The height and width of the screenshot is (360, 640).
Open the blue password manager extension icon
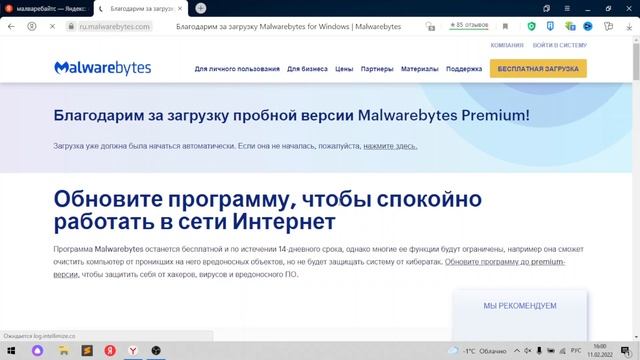pyautogui.click(x=550, y=27)
